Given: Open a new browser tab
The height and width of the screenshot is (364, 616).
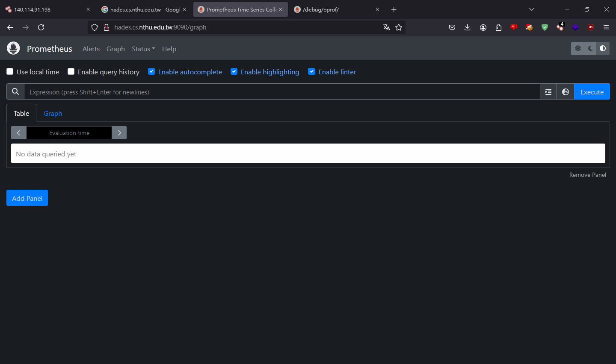Looking at the screenshot, I should [x=394, y=9].
